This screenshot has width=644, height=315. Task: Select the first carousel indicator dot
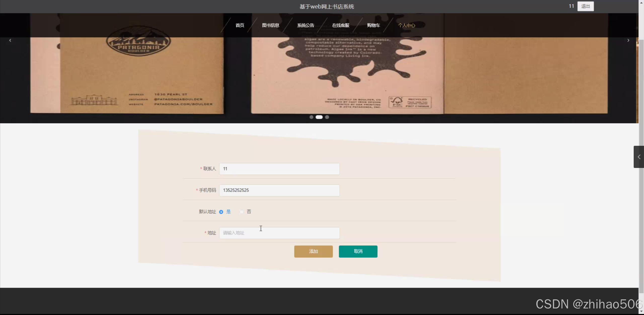pos(311,117)
